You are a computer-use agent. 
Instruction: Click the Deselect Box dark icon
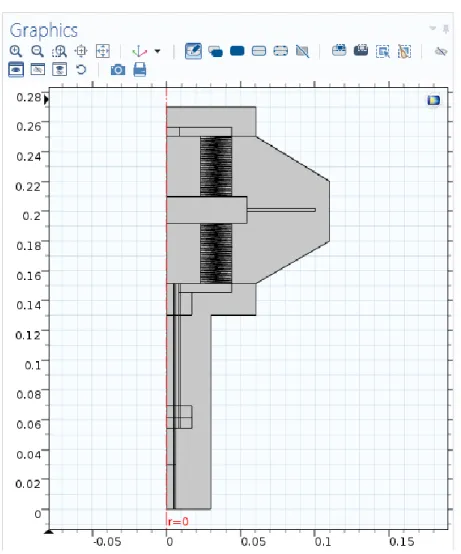pyautogui.click(x=361, y=50)
